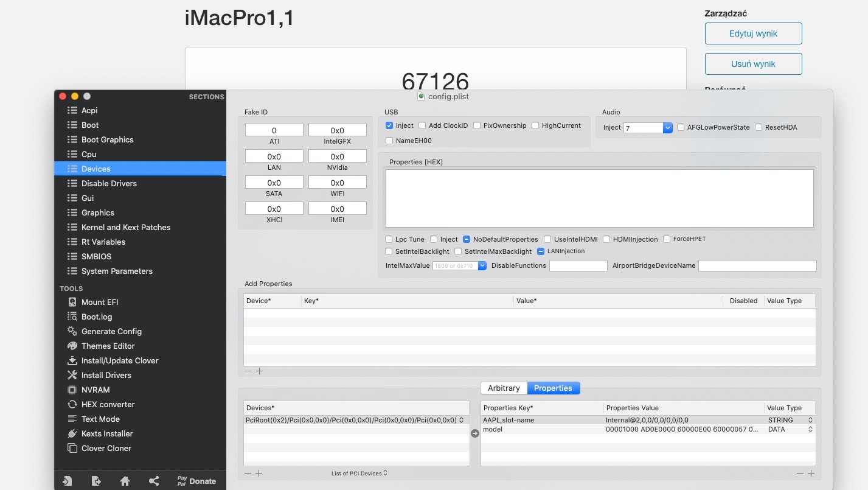Open the Kernel and Kext Patches section
868x490 pixels.
pyautogui.click(x=126, y=228)
